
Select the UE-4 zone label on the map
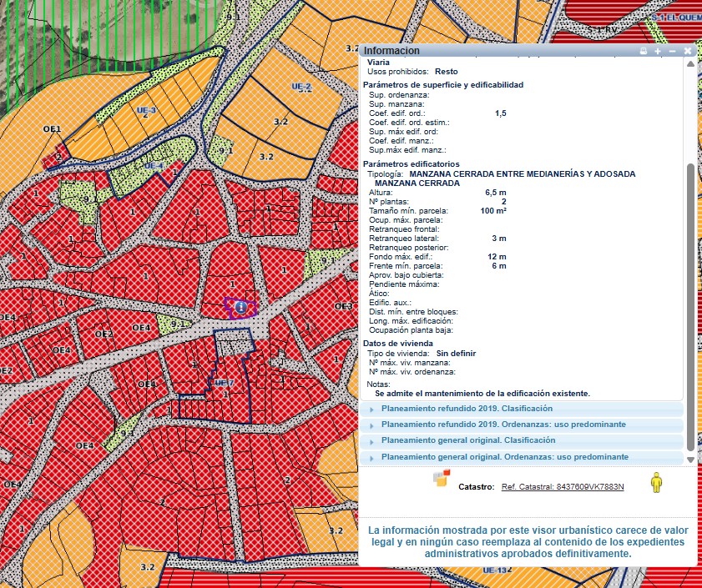(154, 166)
